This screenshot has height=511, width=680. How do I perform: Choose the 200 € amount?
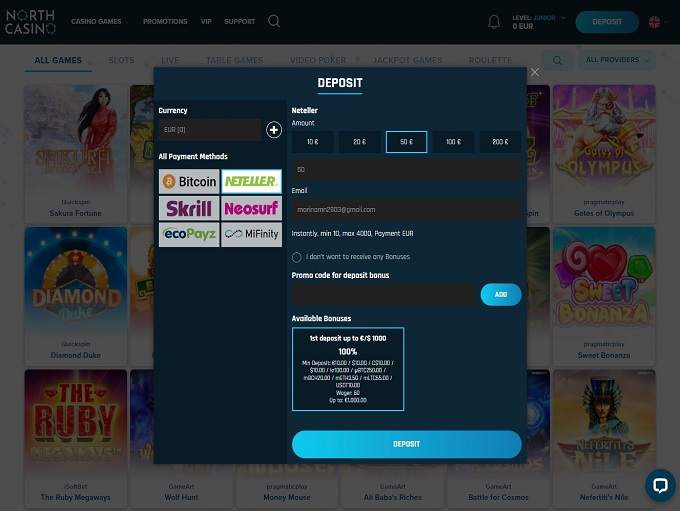pyautogui.click(x=500, y=142)
